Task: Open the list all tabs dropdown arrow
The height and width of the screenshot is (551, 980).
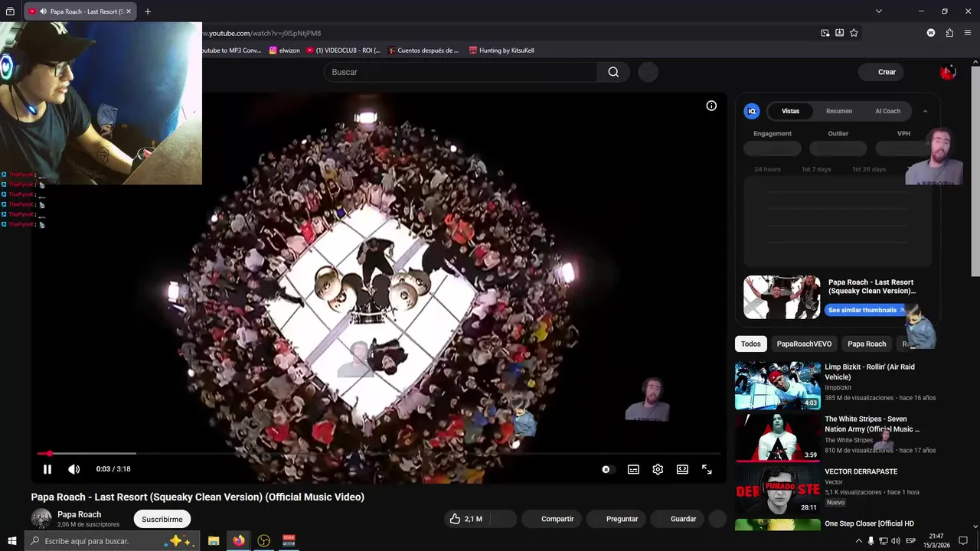Action: [x=879, y=11]
